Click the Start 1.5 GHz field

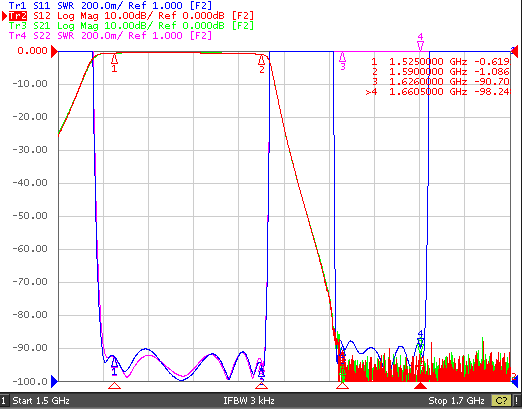click(41, 400)
